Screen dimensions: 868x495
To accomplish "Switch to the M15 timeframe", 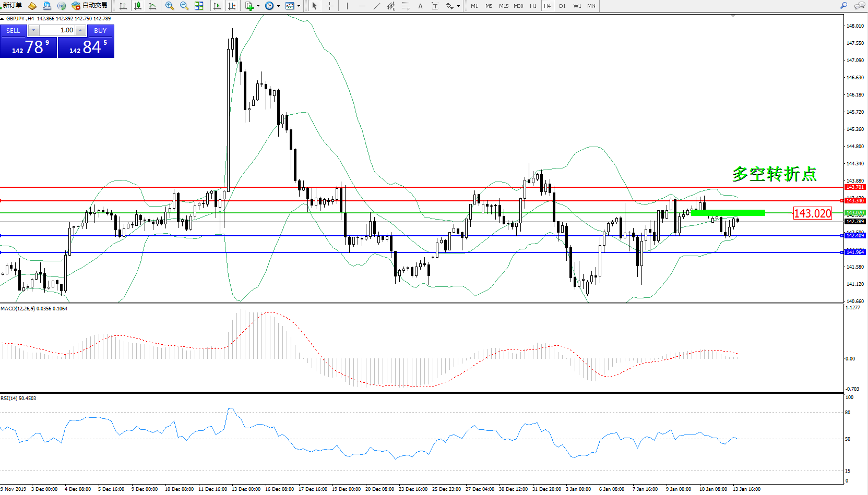I will pos(503,6).
